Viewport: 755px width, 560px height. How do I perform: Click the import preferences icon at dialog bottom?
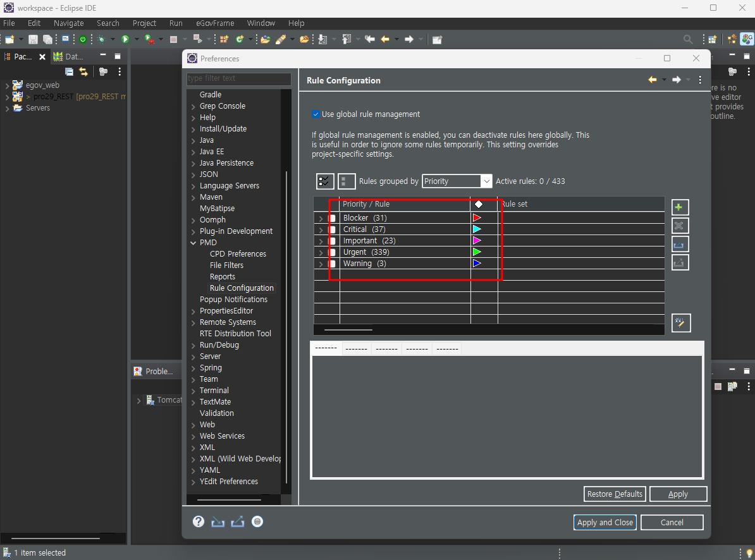[218, 522]
